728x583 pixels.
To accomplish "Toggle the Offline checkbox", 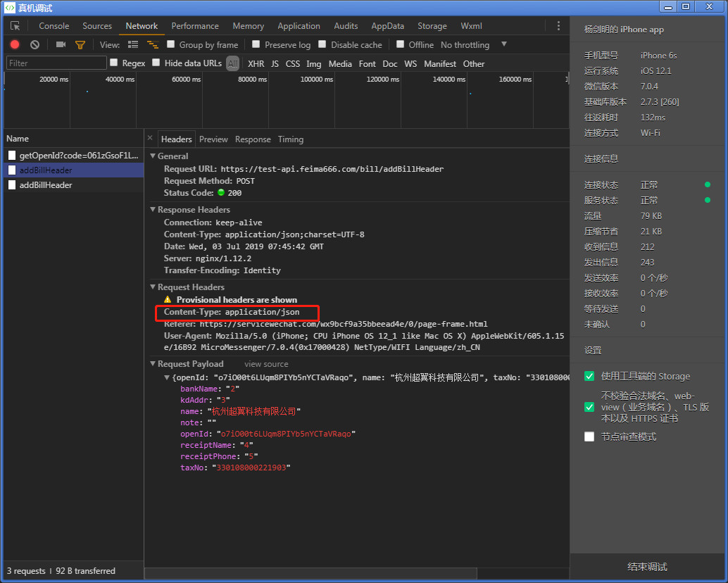I will (400, 44).
